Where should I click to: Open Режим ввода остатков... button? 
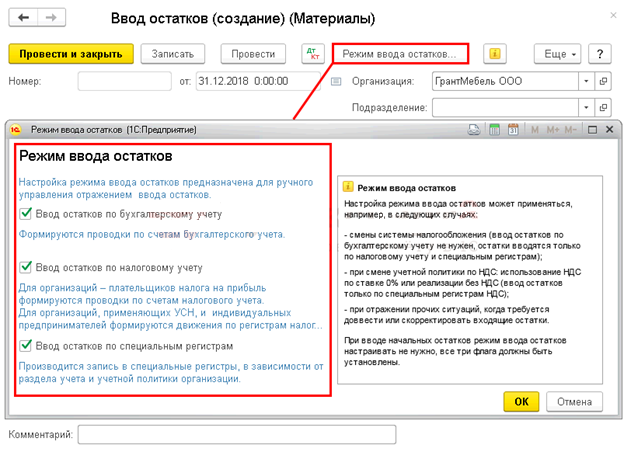point(400,54)
